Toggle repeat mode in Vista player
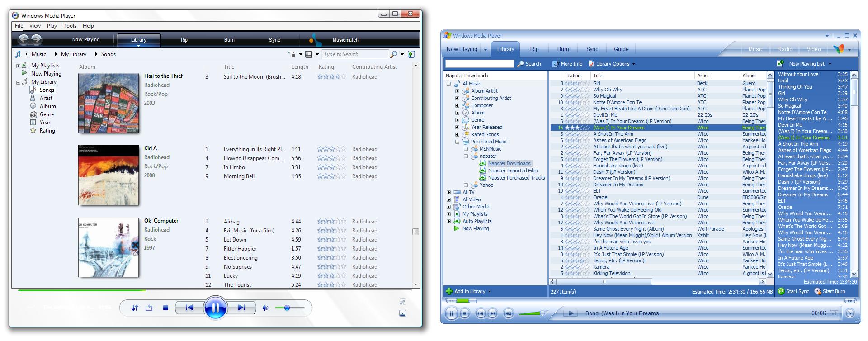The image size is (868, 341). [149, 308]
